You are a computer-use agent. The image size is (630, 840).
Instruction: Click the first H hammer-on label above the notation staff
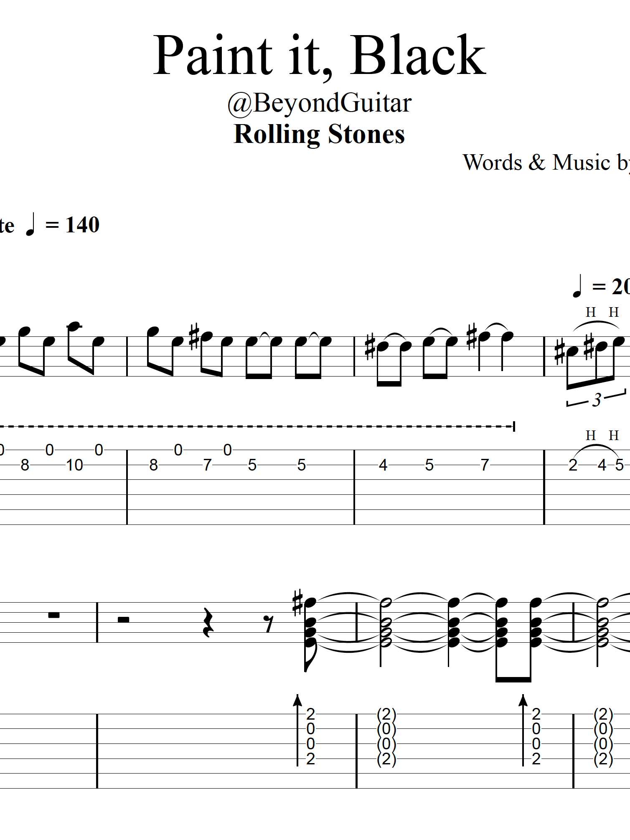(590, 312)
